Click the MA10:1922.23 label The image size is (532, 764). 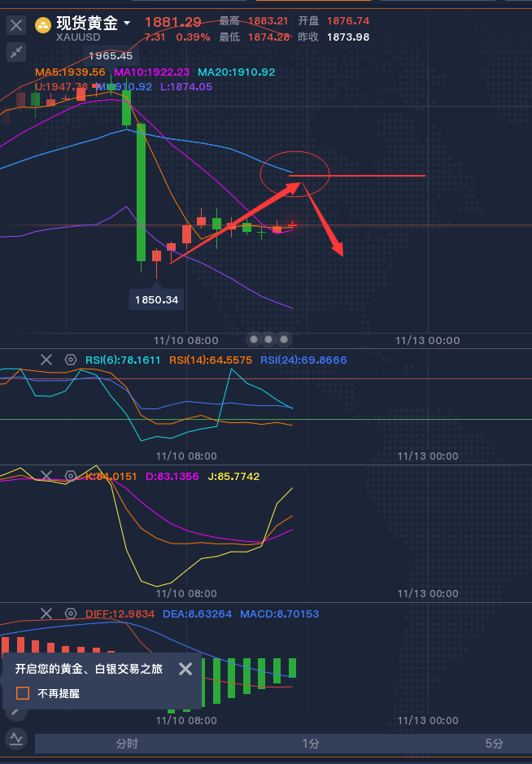[x=151, y=72]
